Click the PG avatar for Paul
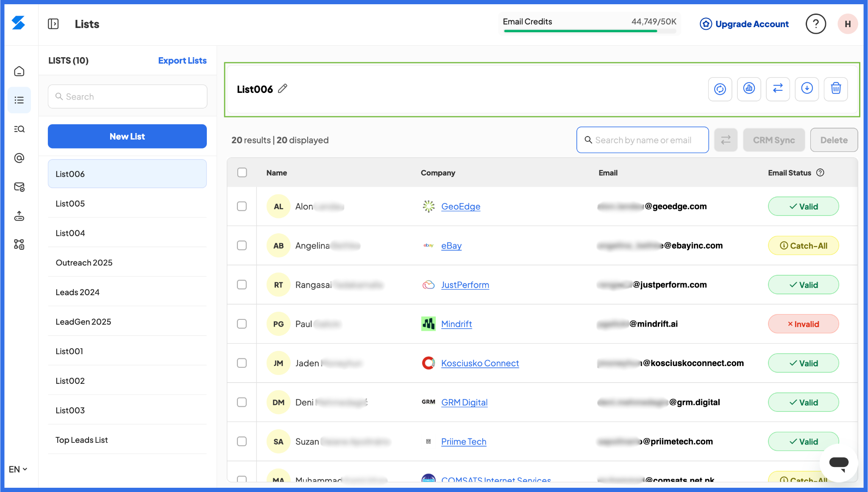The width and height of the screenshot is (868, 492). click(278, 324)
